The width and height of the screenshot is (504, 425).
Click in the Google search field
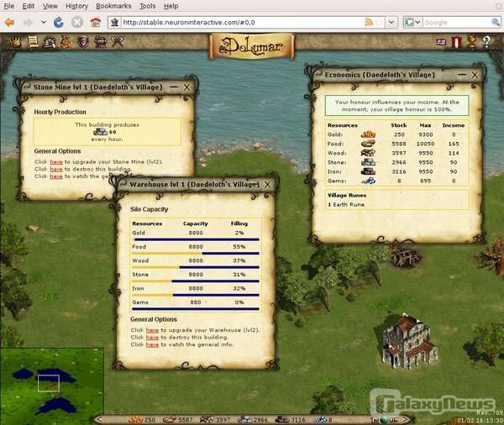456,22
